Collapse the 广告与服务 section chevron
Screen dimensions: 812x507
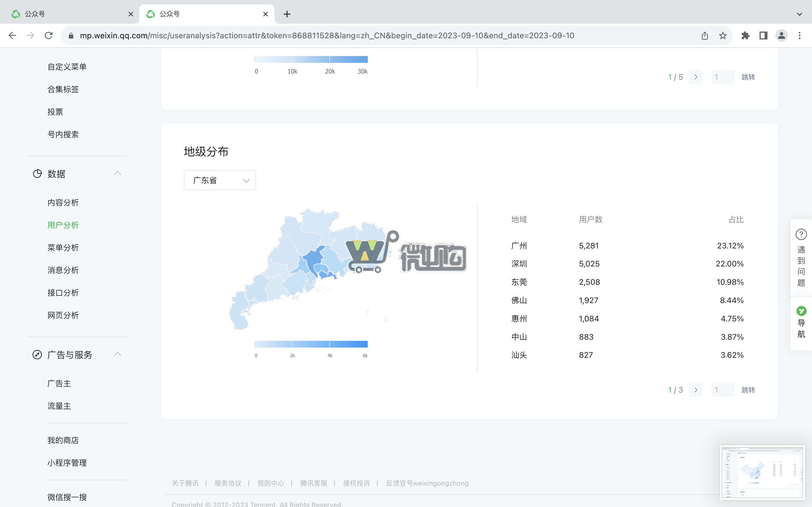tap(118, 354)
